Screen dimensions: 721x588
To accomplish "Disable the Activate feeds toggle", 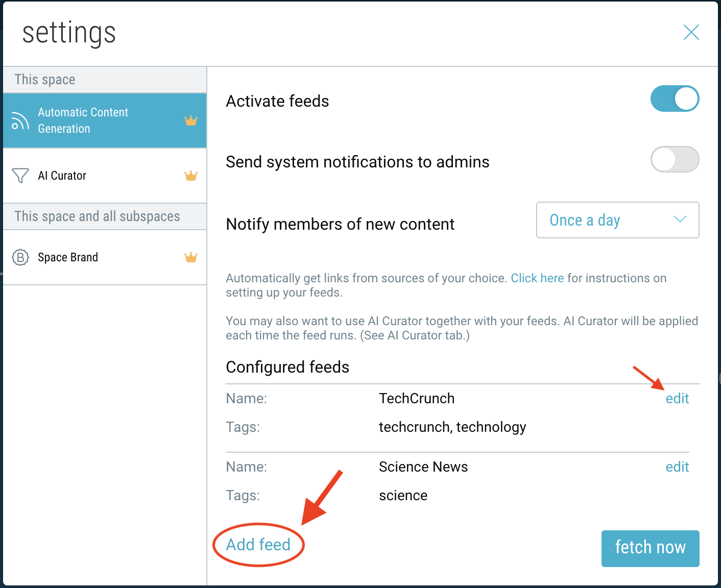I will pyautogui.click(x=675, y=99).
